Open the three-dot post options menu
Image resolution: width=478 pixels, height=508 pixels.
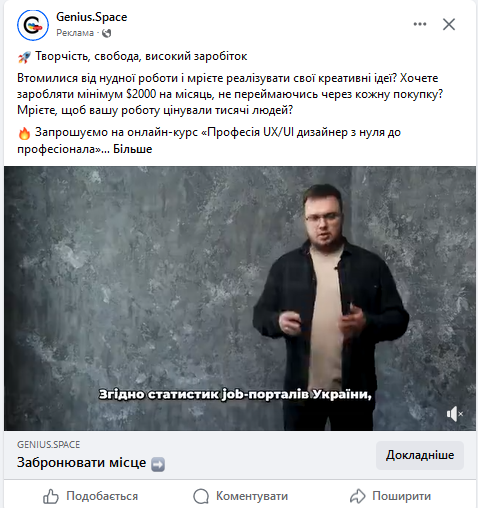pyautogui.click(x=420, y=24)
